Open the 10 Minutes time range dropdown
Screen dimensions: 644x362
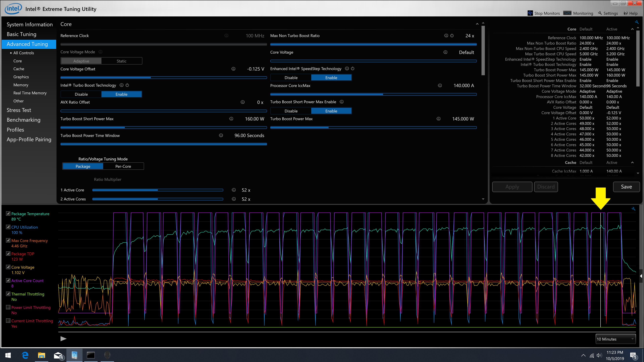615,339
